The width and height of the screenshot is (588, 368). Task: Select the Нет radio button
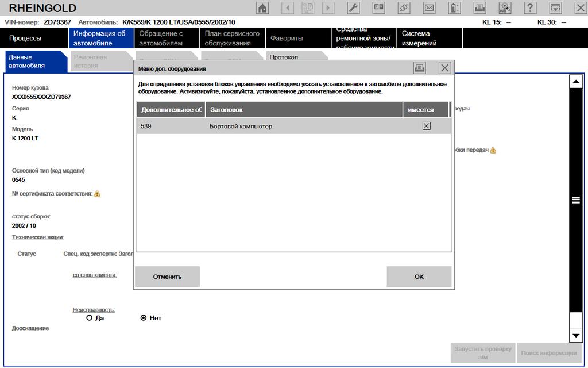pyautogui.click(x=144, y=318)
